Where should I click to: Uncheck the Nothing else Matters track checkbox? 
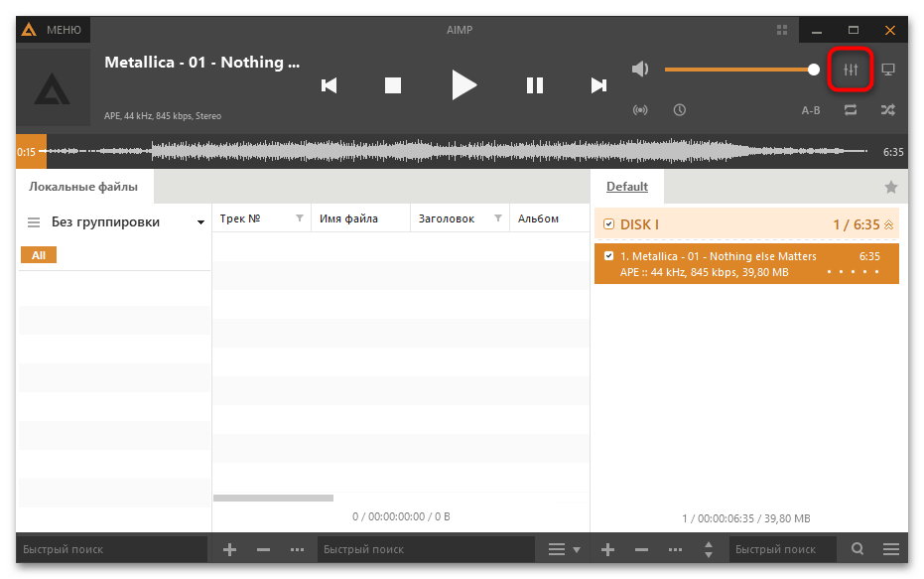point(608,256)
